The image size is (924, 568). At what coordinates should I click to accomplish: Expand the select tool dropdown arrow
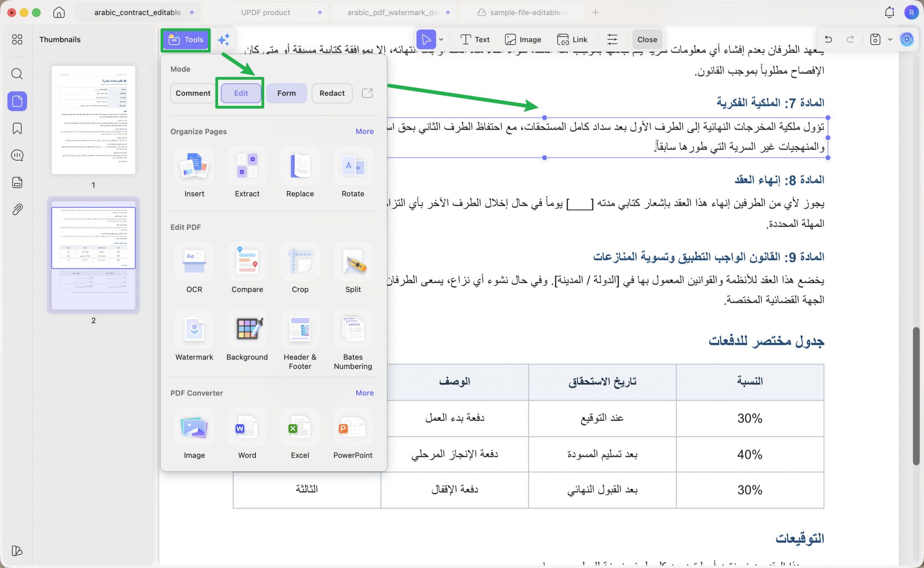tap(441, 39)
